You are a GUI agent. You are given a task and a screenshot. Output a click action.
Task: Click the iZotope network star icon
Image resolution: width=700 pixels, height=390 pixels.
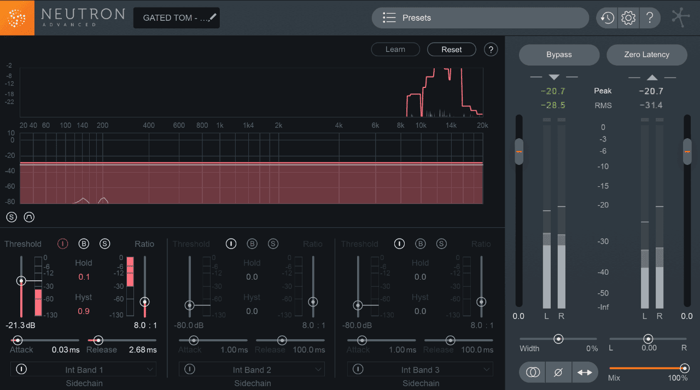680,17
